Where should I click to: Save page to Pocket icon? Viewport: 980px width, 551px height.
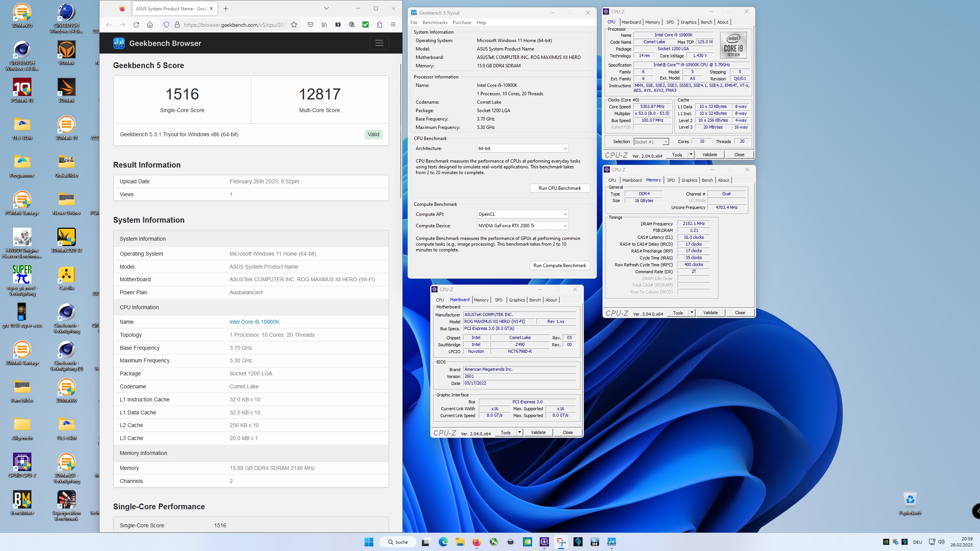pyautogui.click(x=310, y=25)
